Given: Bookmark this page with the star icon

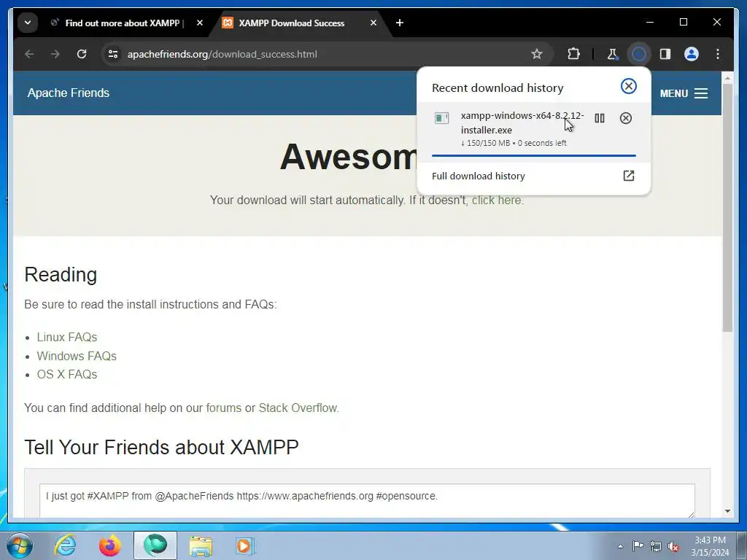Looking at the screenshot, I should pos(537,54).
